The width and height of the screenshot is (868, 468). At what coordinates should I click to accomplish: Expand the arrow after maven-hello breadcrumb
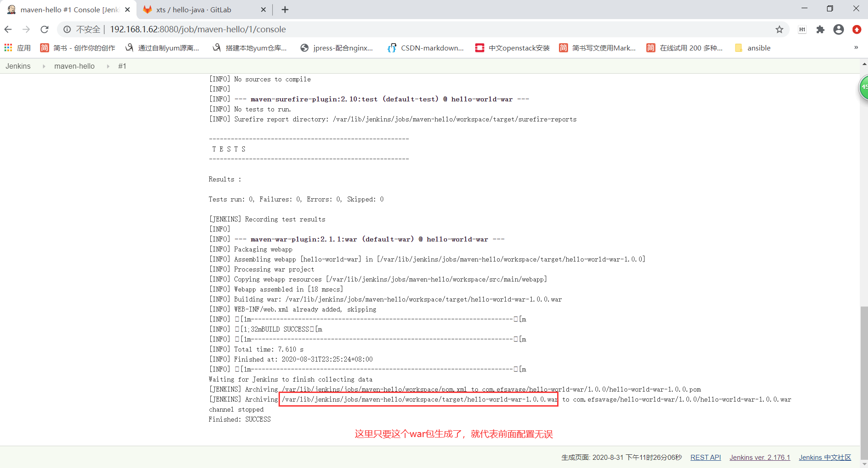coord(108,66)
